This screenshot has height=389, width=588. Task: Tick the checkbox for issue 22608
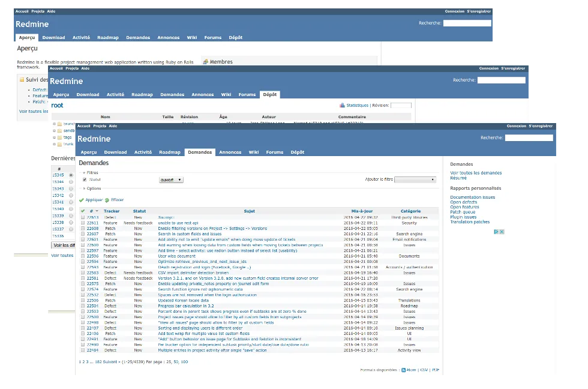coord(83,229)
